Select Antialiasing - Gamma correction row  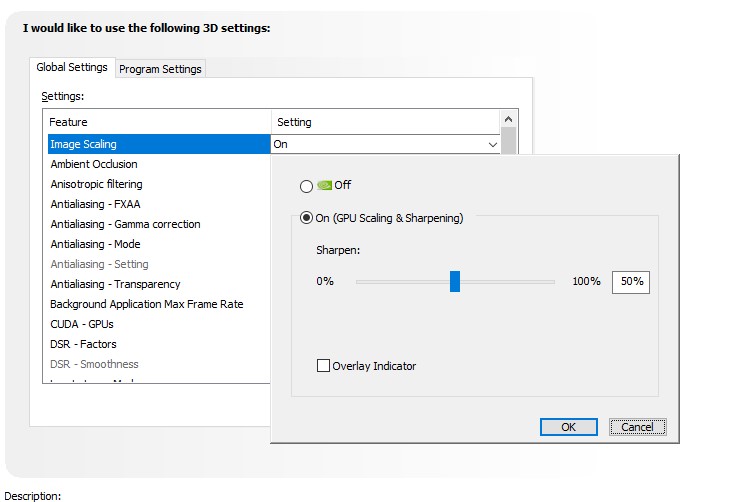coord(125,224)
